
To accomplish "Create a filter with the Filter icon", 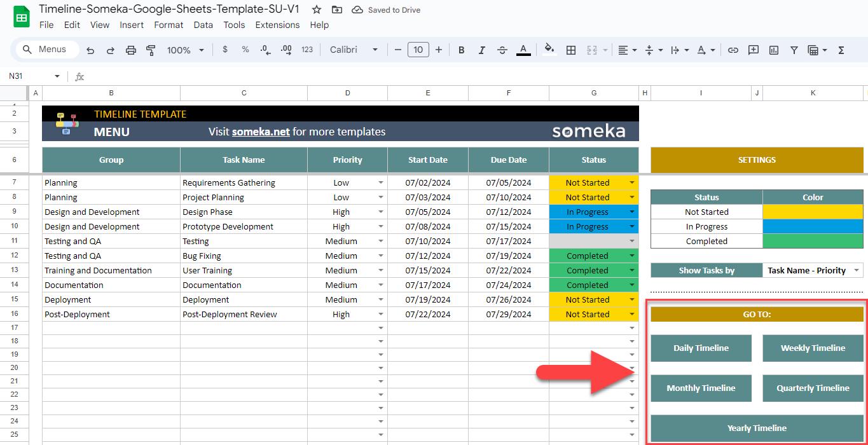I will (794, 49).
